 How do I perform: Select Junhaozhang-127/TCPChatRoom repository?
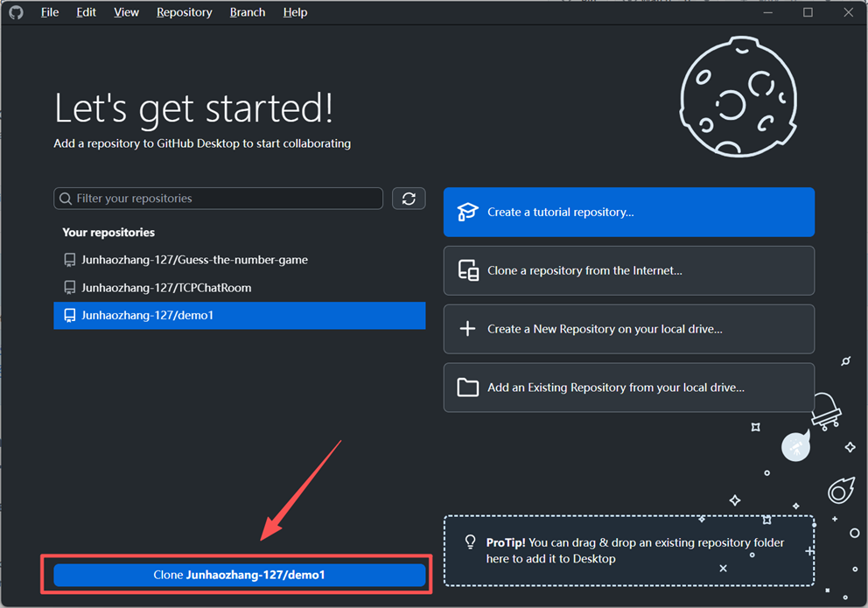click(x=239, y=288)
